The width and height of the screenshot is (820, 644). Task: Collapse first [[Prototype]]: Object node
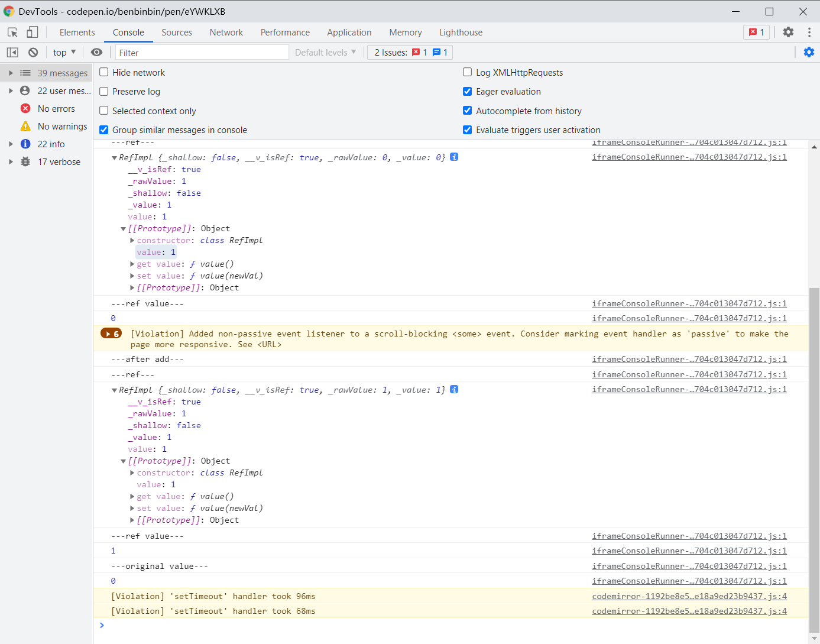coord(123,229)
